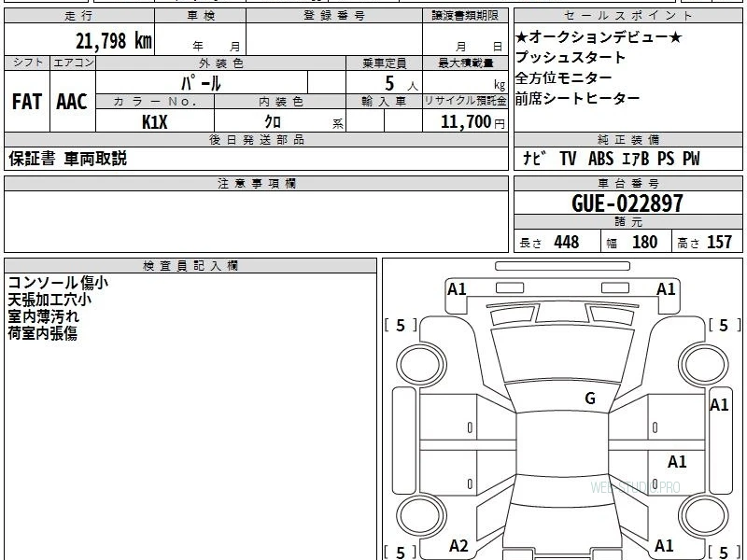This screenshot has width=747, height=560.
Task: Select the "PS" equipment item
Action: (x=666, y=159)
